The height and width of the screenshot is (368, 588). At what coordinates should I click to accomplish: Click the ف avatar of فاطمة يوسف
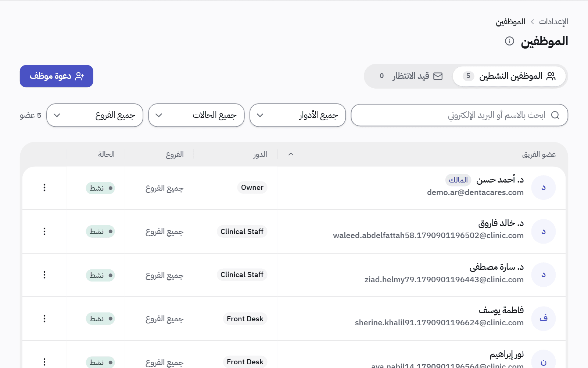click(543, 319)
